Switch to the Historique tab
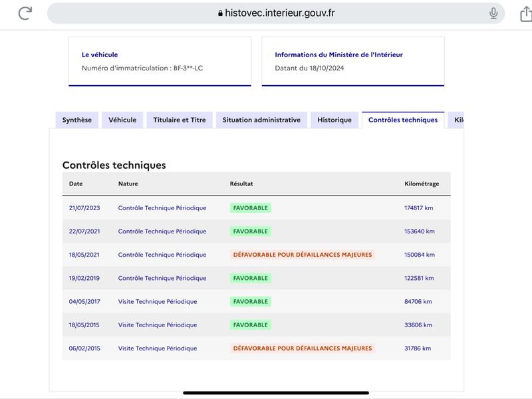 [334, 120]
